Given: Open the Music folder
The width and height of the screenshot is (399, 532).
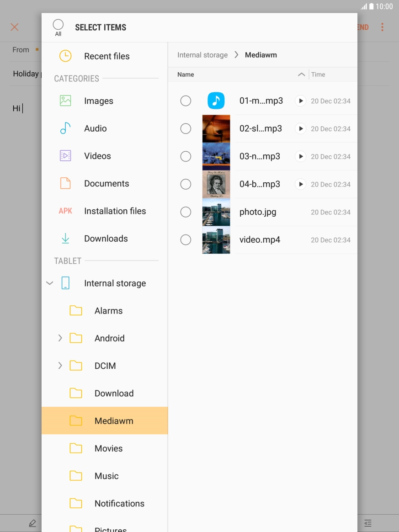Looking at the screenshot, I should point(106,476).
